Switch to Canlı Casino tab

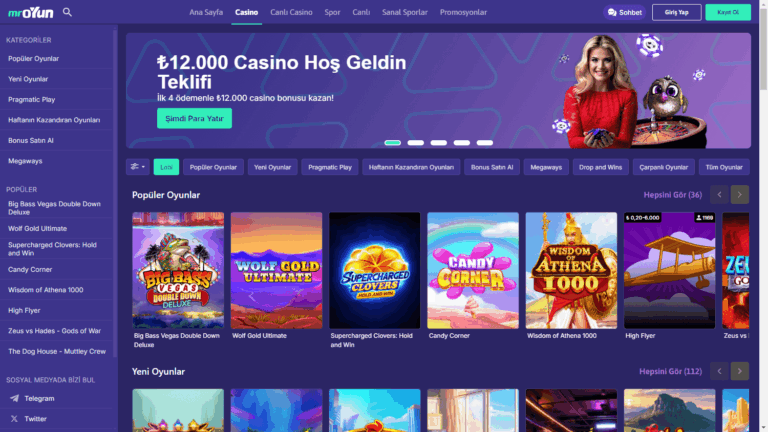[291, 12]
